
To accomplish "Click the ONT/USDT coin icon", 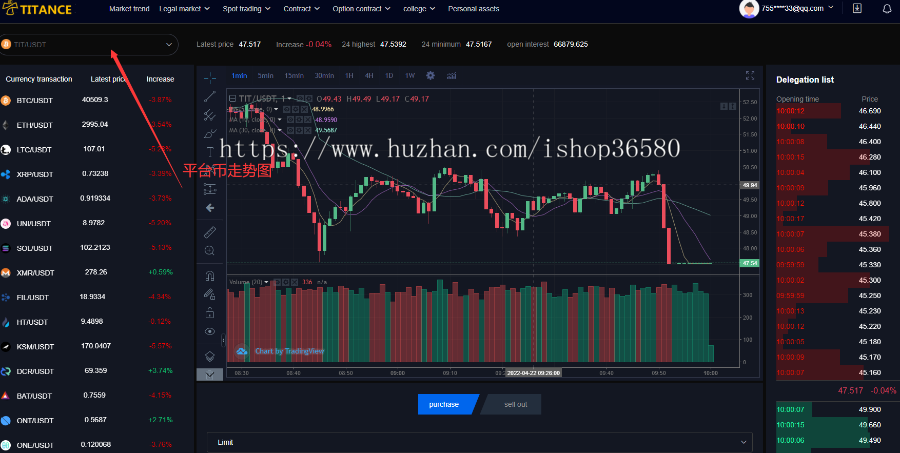I will tap(6, 421).
